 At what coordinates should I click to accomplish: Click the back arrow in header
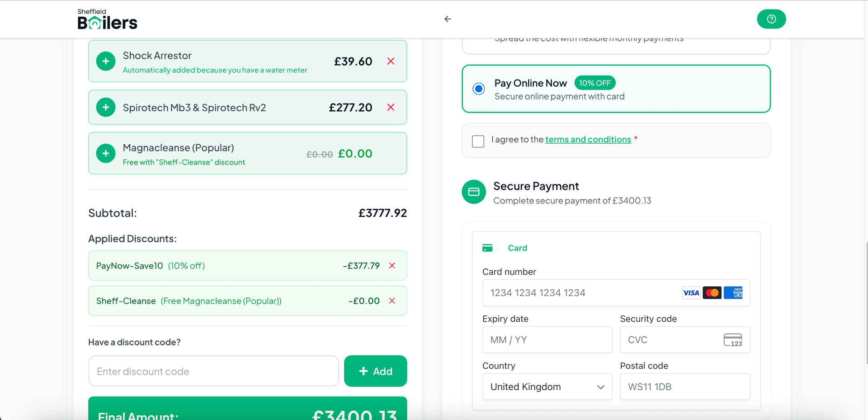pos(448,19)
